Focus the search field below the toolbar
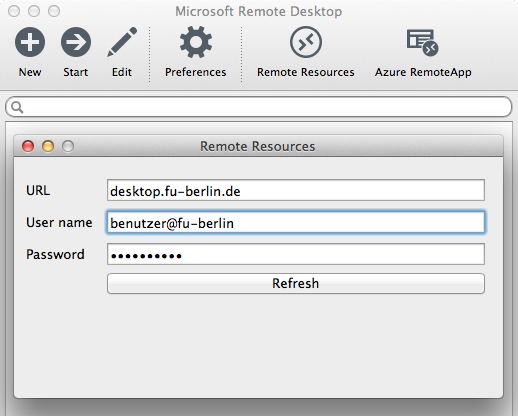 [259, 107]
